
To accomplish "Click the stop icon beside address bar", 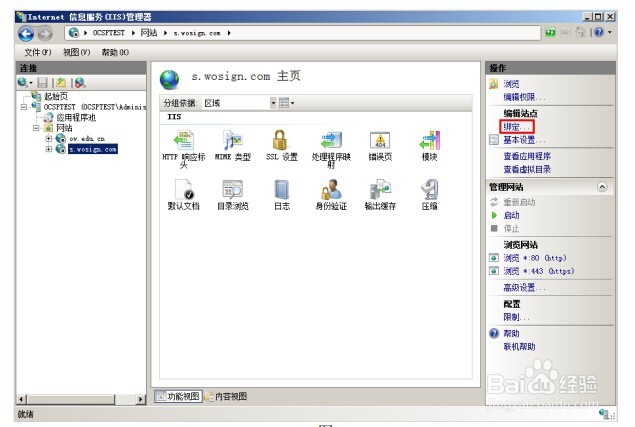I will [565, 32].
